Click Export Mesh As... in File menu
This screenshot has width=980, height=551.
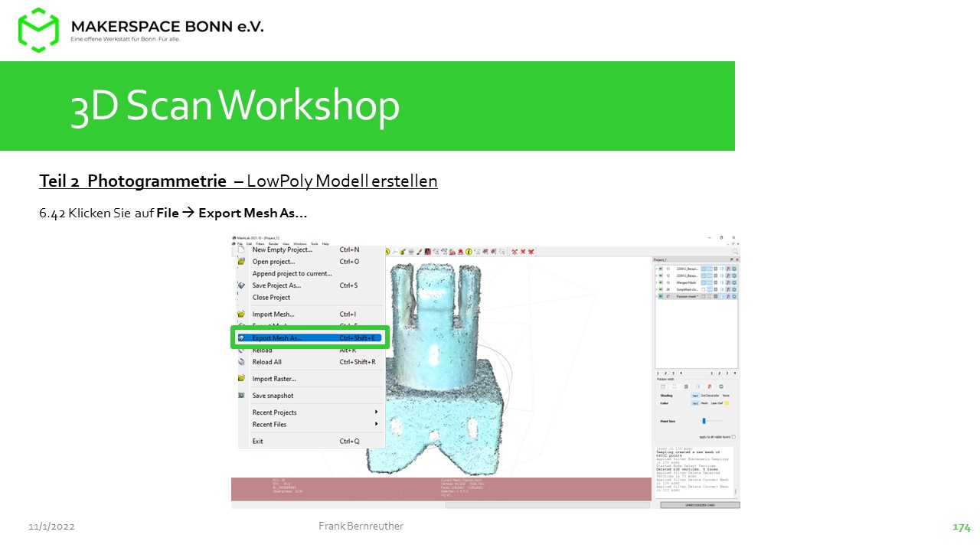(x=277, y=337)
